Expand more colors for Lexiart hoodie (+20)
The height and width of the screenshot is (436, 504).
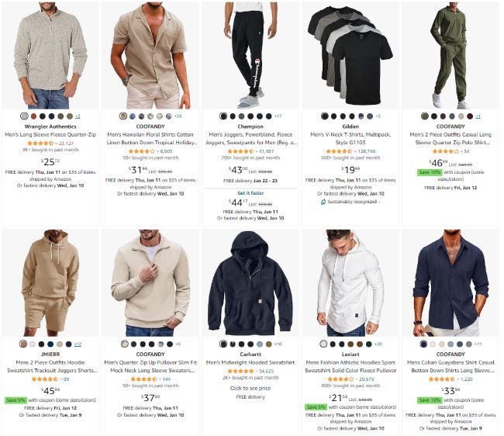pyautogui.click(x=378, y=344)
